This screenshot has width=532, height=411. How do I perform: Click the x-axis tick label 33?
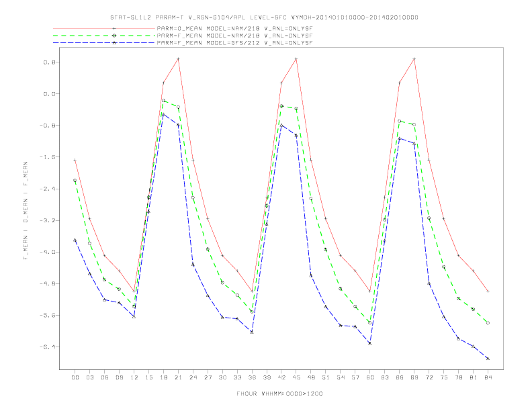click(x=237, y=377)
